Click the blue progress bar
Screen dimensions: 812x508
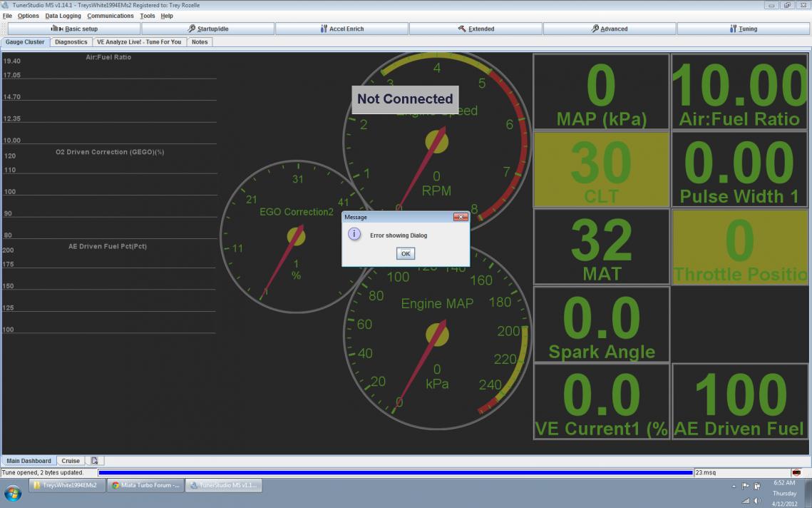coord(395,472)
